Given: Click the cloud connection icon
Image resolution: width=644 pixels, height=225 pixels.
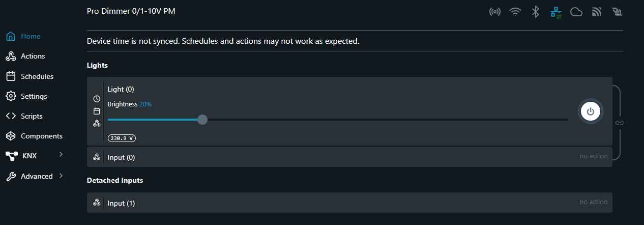Looking at the screenshot, I should [576, 12].
